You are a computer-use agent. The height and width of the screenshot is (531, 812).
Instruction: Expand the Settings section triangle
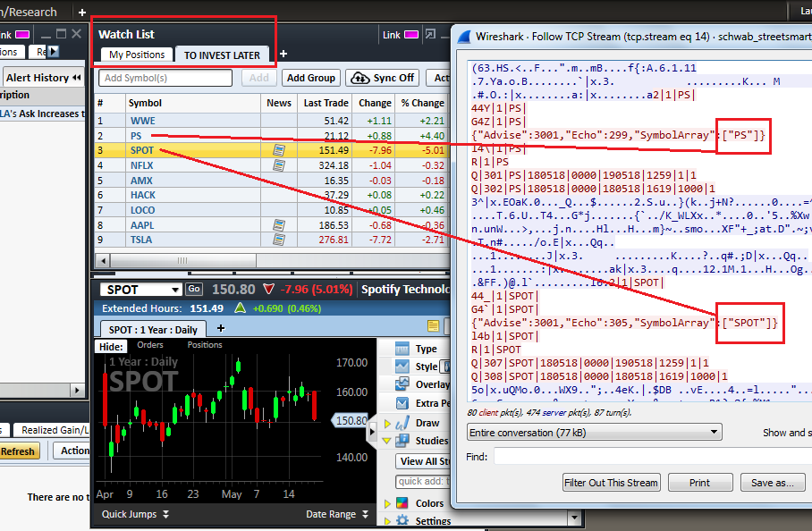[x=387, y=520]
